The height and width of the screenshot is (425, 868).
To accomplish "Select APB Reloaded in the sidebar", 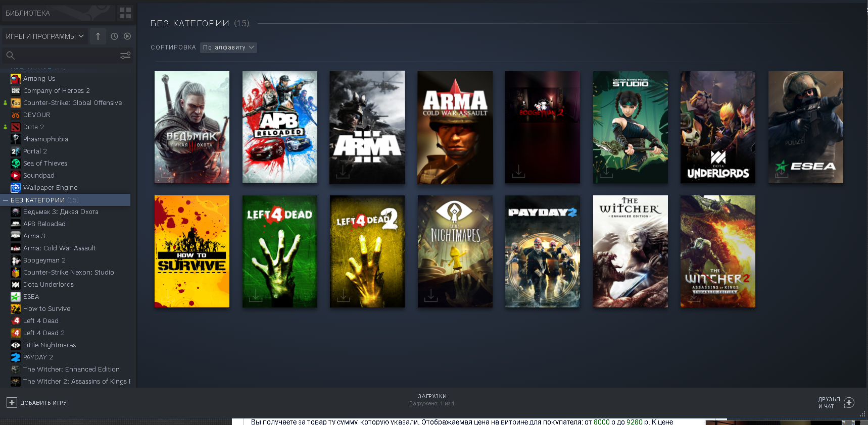I will pyautogui.click(x=44, y=224).
